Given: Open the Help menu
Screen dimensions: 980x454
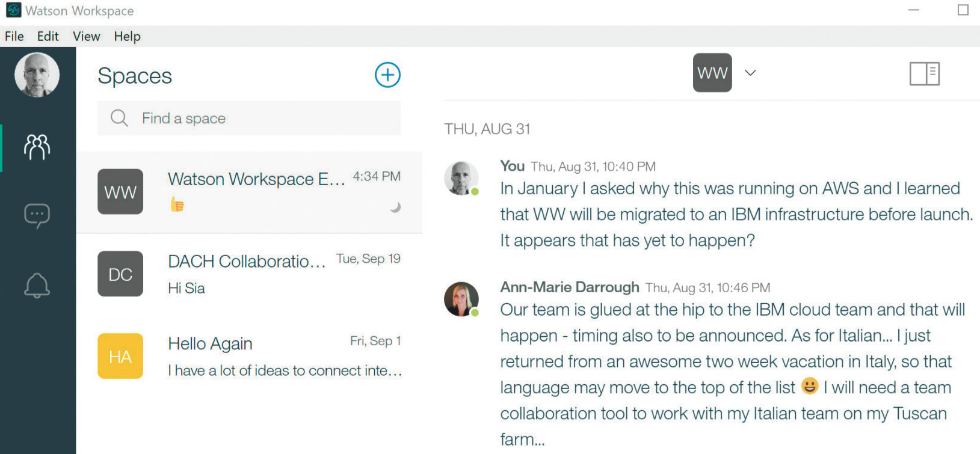Looking at the screenshot, I should (x=127, y=36).
